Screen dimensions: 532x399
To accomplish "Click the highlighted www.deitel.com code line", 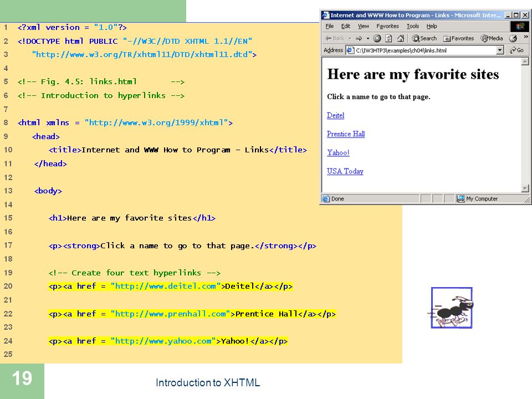I will point(171,287).
